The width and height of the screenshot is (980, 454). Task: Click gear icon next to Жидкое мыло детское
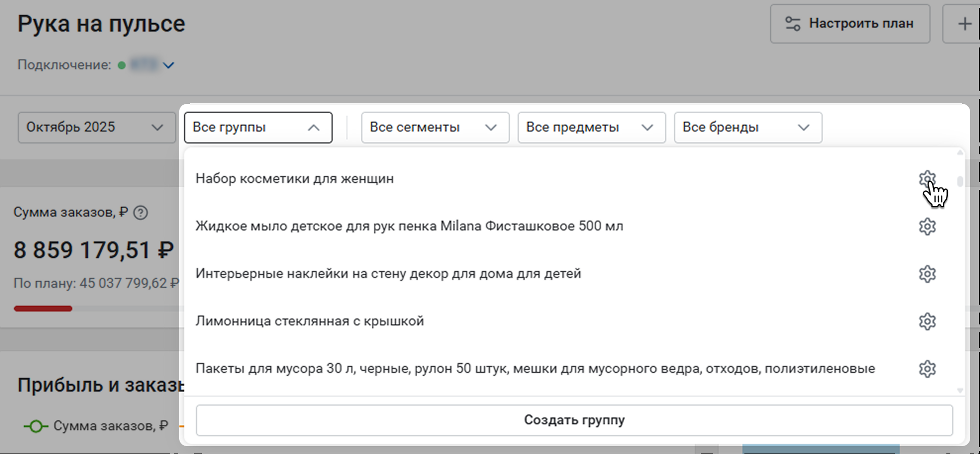[927, 227]
